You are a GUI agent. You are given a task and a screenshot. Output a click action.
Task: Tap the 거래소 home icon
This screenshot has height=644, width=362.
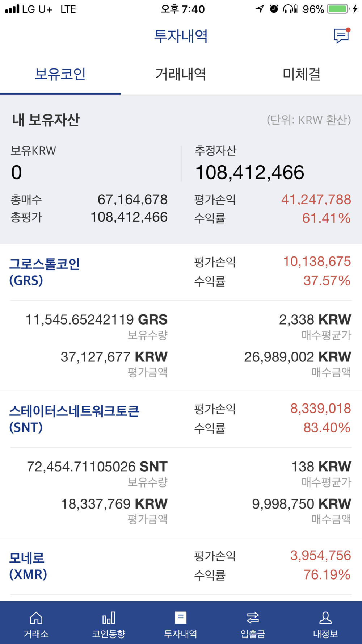pyautogui.click(x=36, y=618)
